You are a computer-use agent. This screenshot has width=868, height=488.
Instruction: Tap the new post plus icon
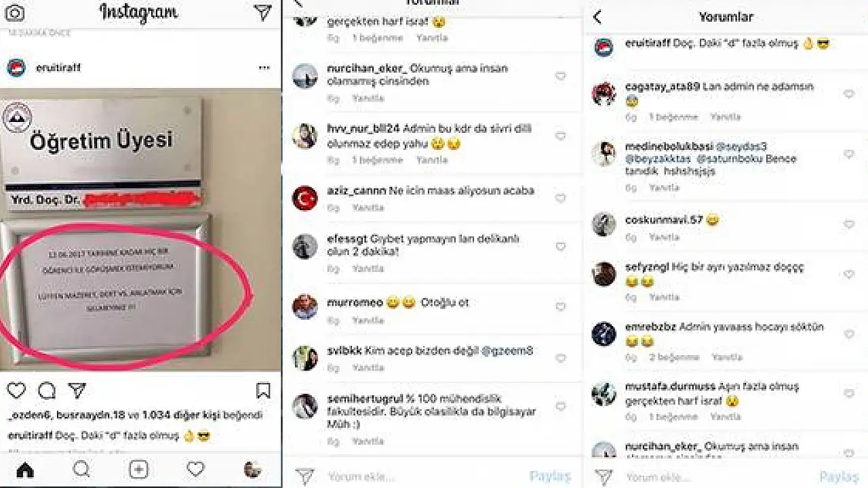[x=138, y=469]
